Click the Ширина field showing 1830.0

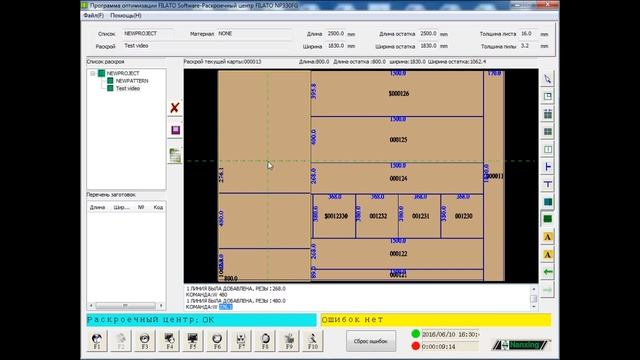336,46
